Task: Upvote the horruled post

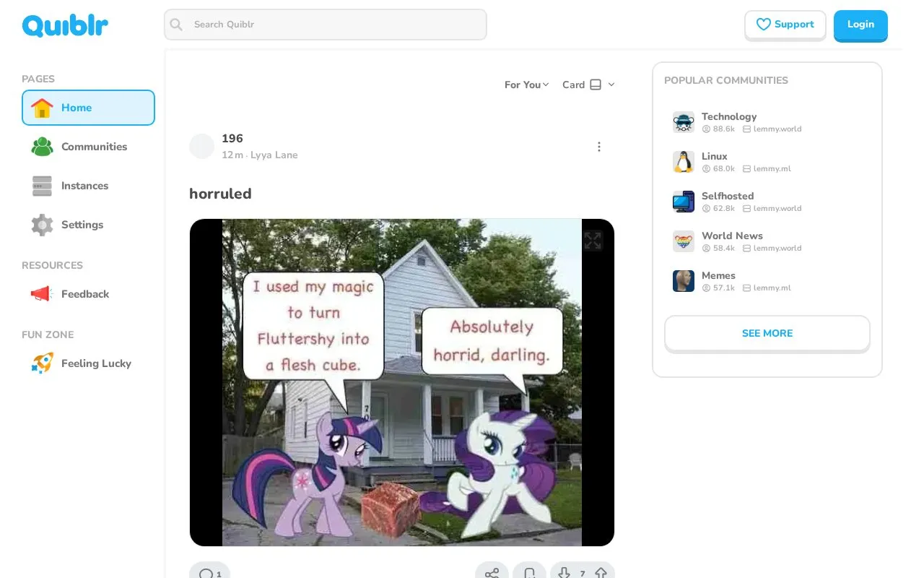Action: pyautogui.click(x=601, y=574)
